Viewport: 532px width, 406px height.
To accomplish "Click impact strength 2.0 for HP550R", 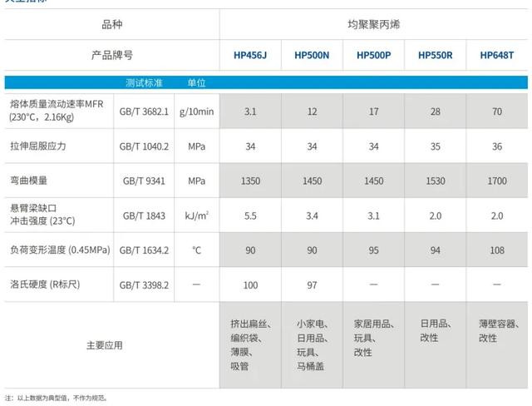I will 436,216.
